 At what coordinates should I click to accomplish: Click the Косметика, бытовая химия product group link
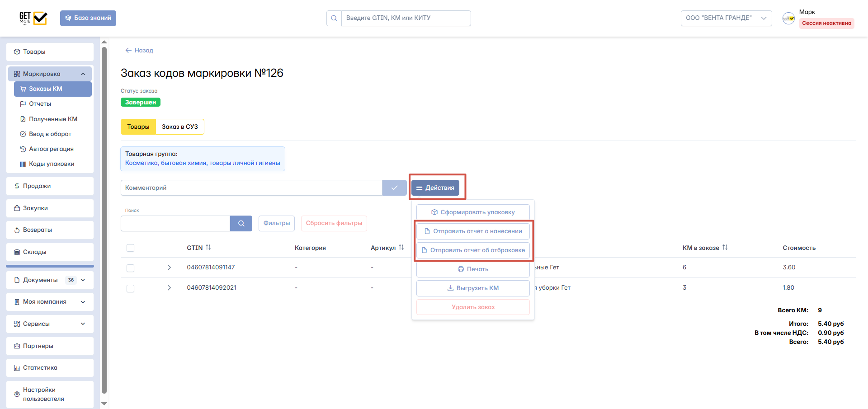[x=203, y=163]
